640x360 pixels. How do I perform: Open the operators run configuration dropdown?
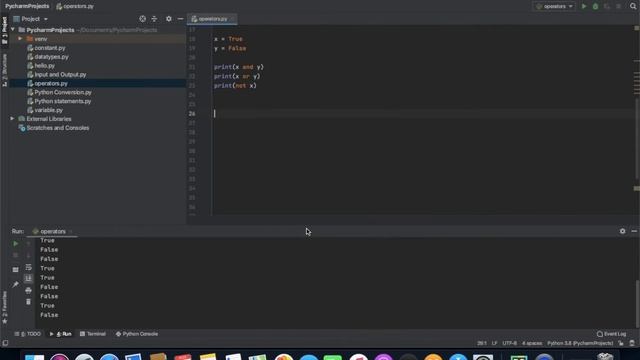point(554,6)
